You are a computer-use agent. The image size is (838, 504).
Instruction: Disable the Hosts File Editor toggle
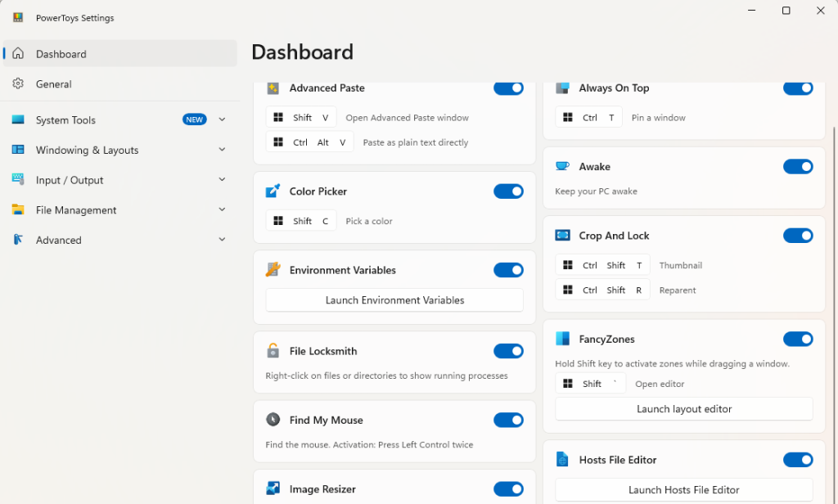coord(798,459)
